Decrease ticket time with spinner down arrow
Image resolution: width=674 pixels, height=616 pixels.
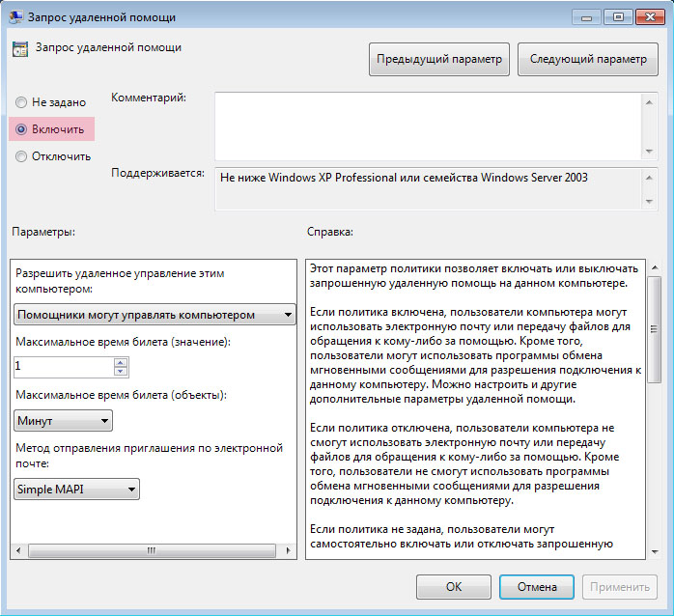click(x=121, y=372)
